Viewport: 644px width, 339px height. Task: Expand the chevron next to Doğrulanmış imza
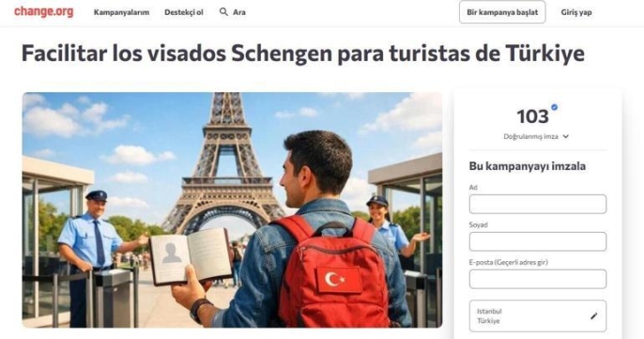(x=565, y=137)
